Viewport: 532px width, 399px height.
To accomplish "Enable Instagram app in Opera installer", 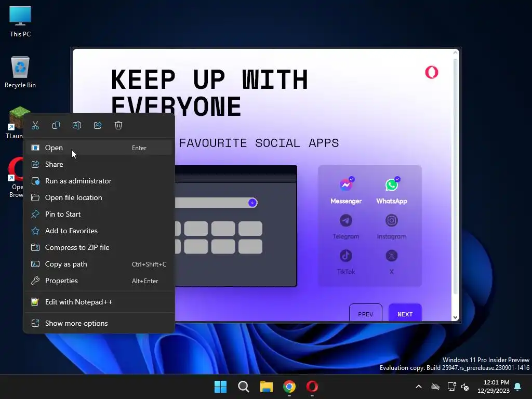I will point(392,227).
